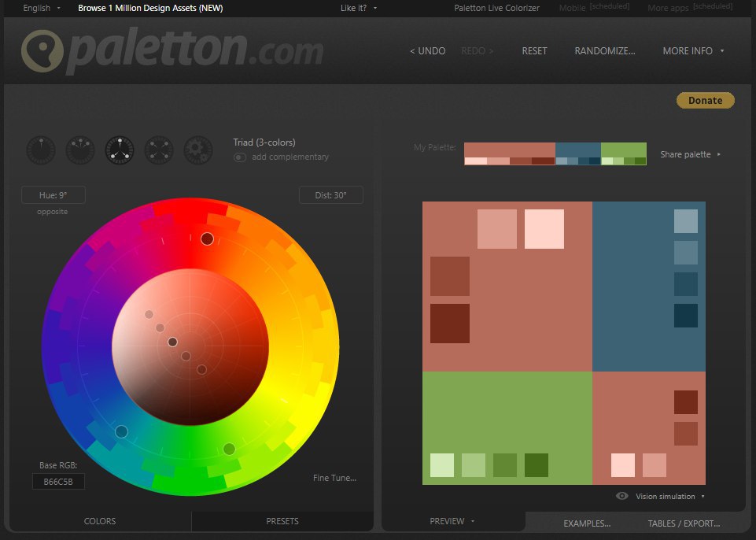Viewport: 756px width, 540px height.
Task: Click the green bar in My Palette strip
Action: (x=623, y=150)
